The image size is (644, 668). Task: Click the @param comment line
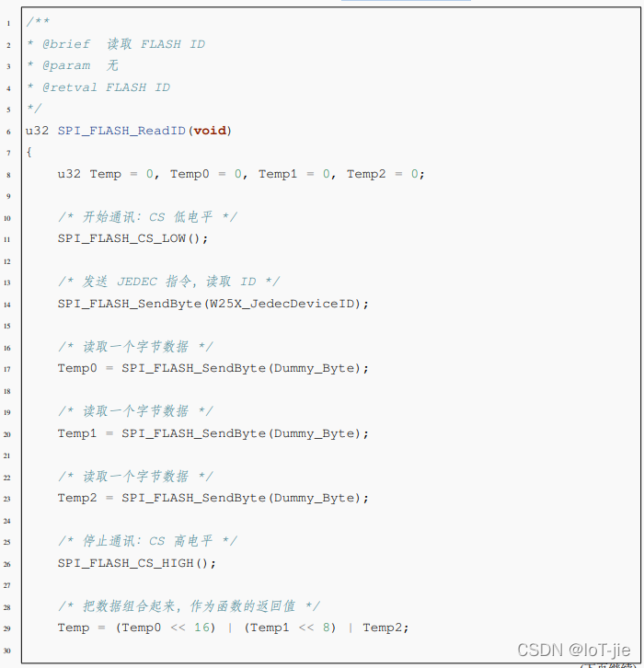click(73, 65)
